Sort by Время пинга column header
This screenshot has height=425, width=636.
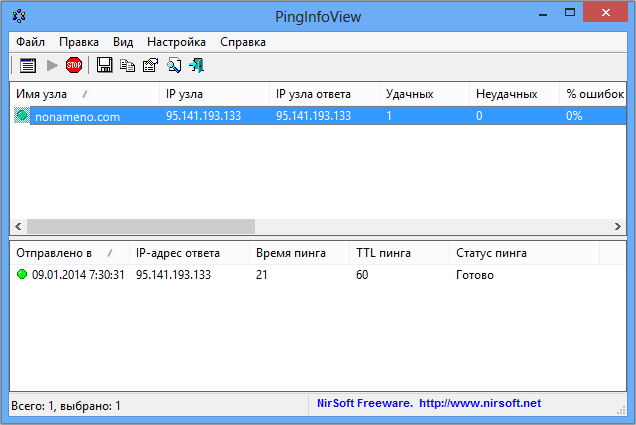click(299, 253)
